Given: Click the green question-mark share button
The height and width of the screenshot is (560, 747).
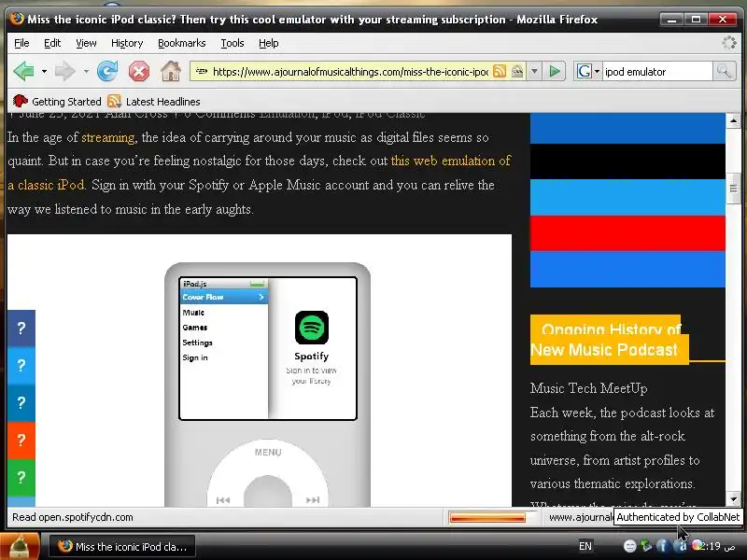Looking at the screenshot, I should (x=21, y=477).
